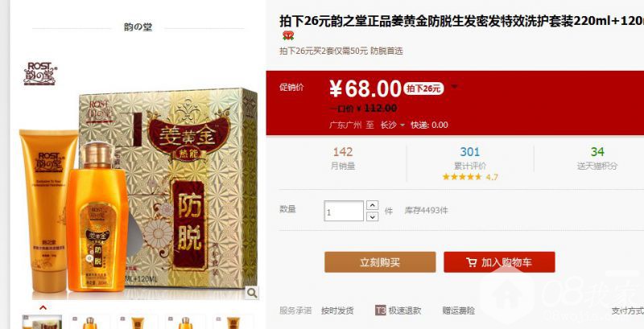Screen dimensions: 644x329
Task: Click the 加入购物车 add to cart button
Action: point(499,262)
